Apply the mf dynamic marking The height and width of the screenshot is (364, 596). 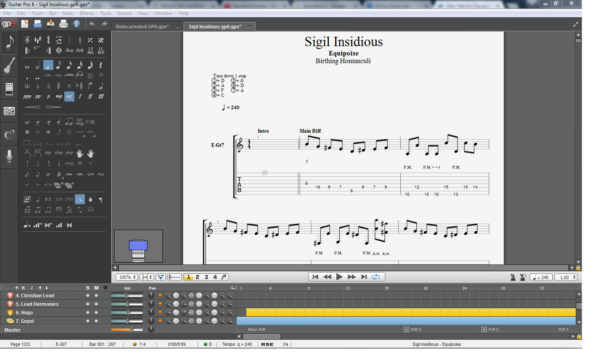[x=69, y=96]
